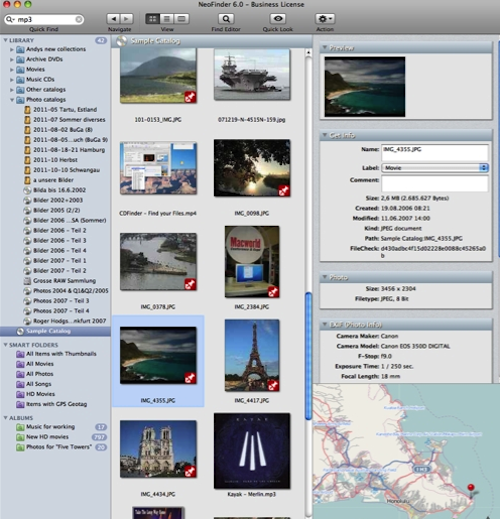This screenshot has width=500, height=519.
Task: Click the Sample Catalog disc icon in header
Action: 121,41
